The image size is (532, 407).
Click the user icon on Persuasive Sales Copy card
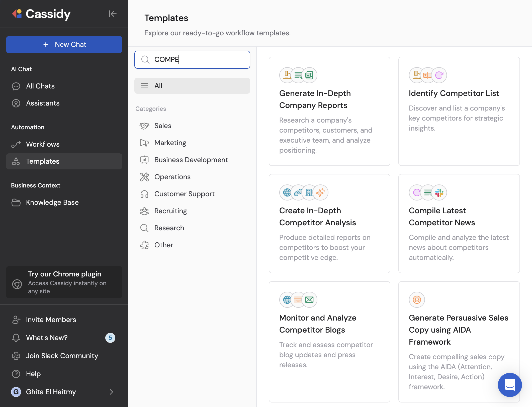417,300
